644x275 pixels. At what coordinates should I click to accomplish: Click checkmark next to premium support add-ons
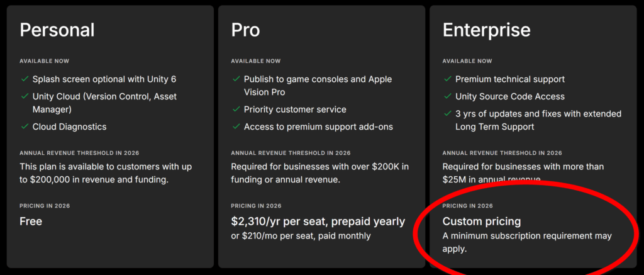click(236, 127)
